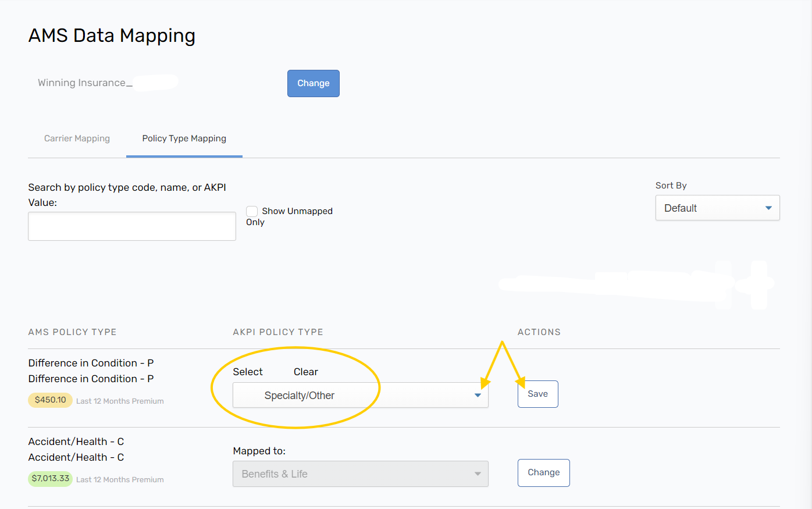Select the Difference in Condition - P entry

[x=91, y=363]
